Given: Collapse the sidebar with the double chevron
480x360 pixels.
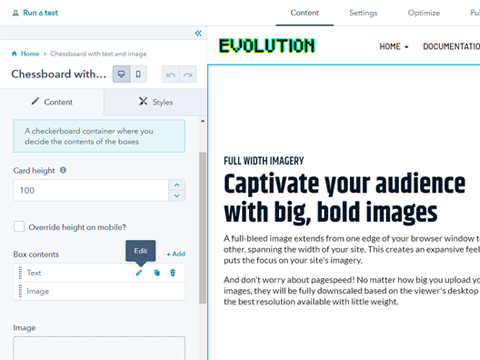Looking at the screenshot, I should click(198, 33).
